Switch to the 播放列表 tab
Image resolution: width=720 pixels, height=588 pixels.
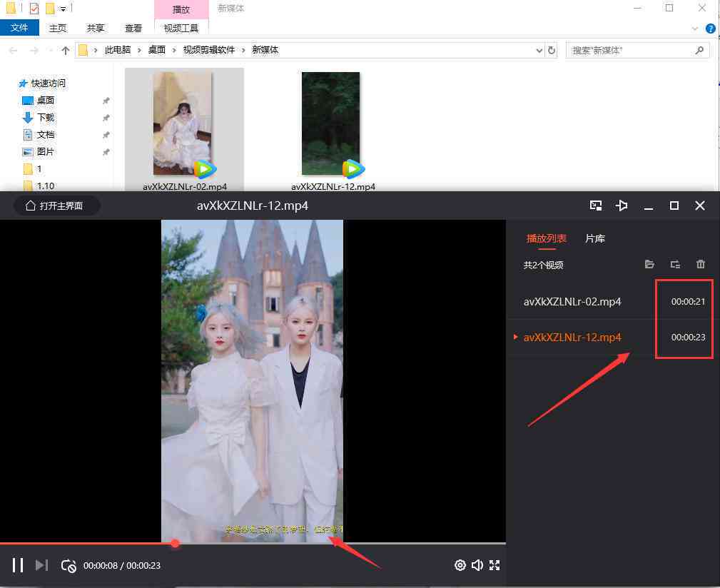[546, 238]
